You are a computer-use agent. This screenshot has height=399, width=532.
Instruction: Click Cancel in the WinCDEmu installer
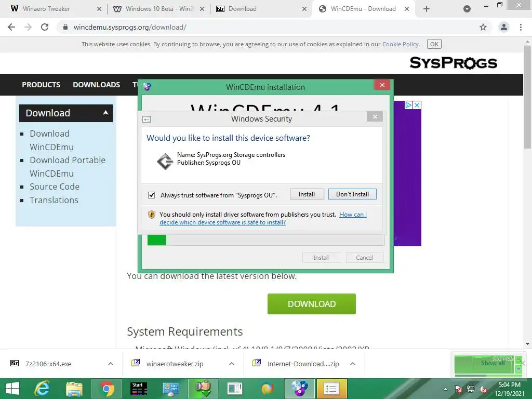click(364, 258)
